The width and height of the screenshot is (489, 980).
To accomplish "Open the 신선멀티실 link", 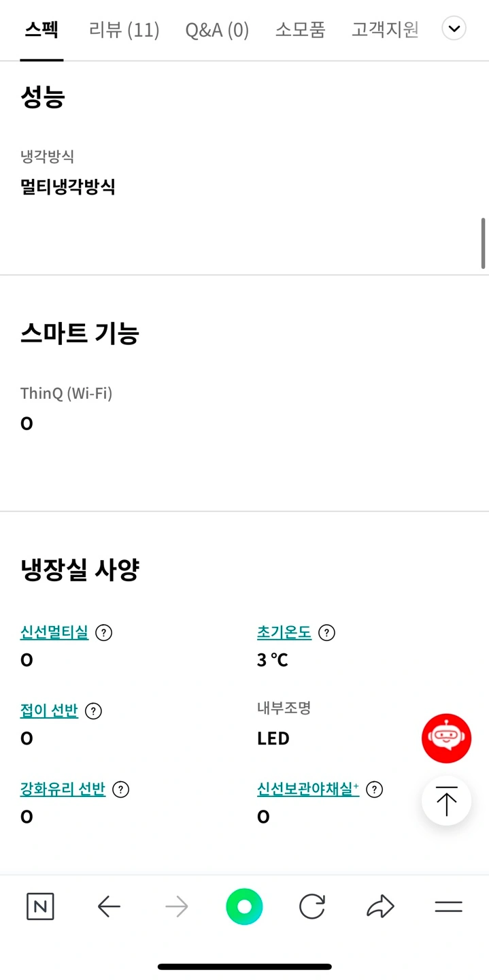I will click(54, 632).
